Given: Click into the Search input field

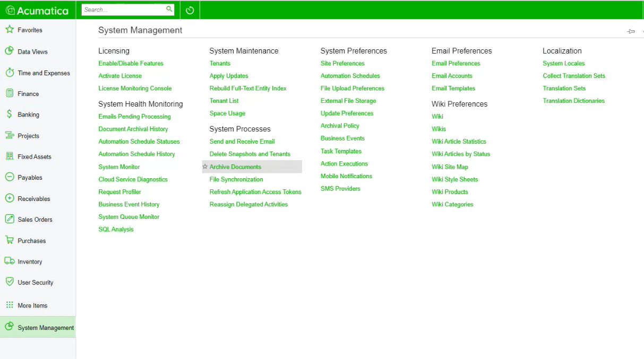Looking at the screenshot, I should click(x=123, y=10).
